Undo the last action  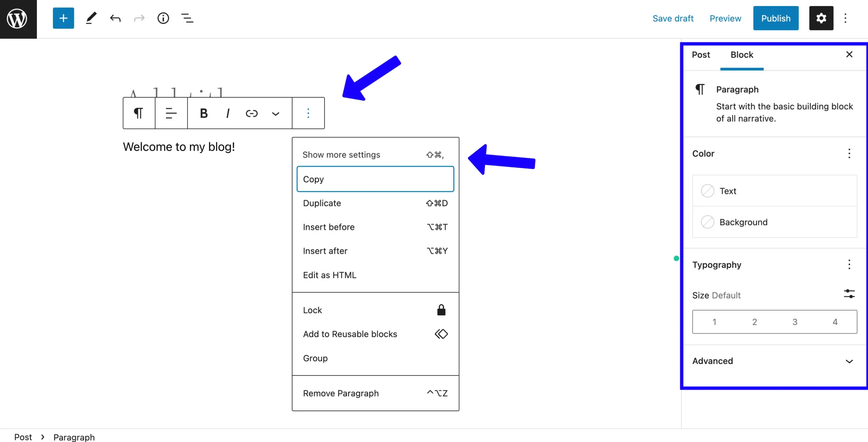115,18
